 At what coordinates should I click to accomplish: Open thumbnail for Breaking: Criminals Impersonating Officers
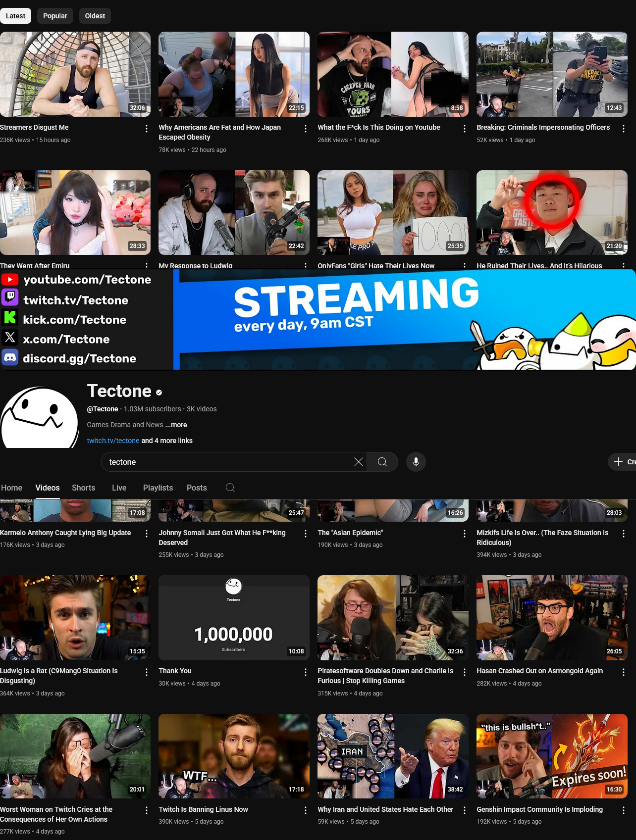click(x=552, y=74)
